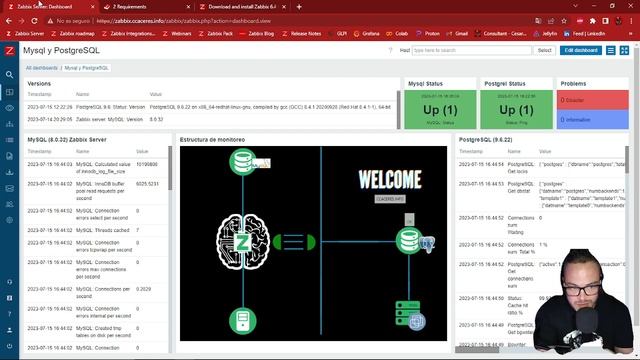This screenshot has width=640, height=360.
Task: Click the red Disaster problems tile
Action: point(593,100)
